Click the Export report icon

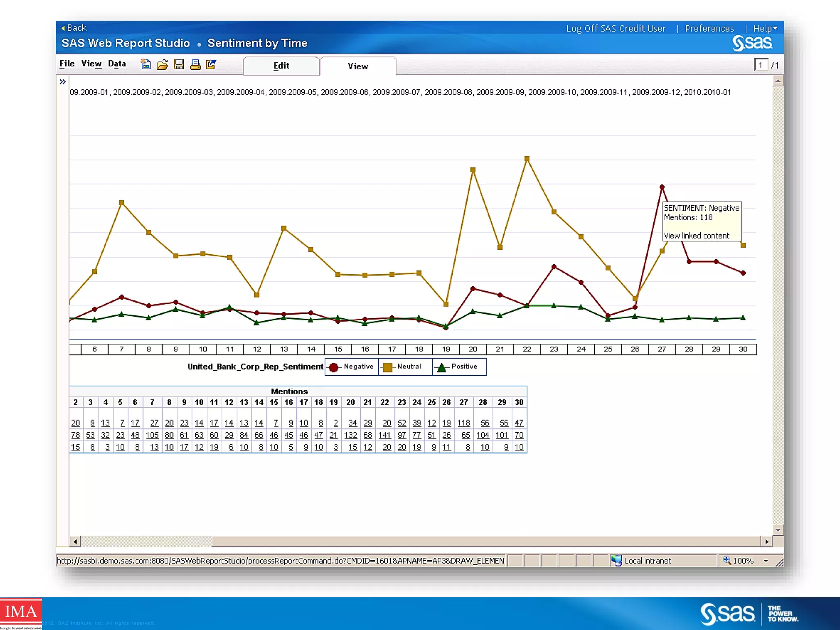[x=211, y=64]
